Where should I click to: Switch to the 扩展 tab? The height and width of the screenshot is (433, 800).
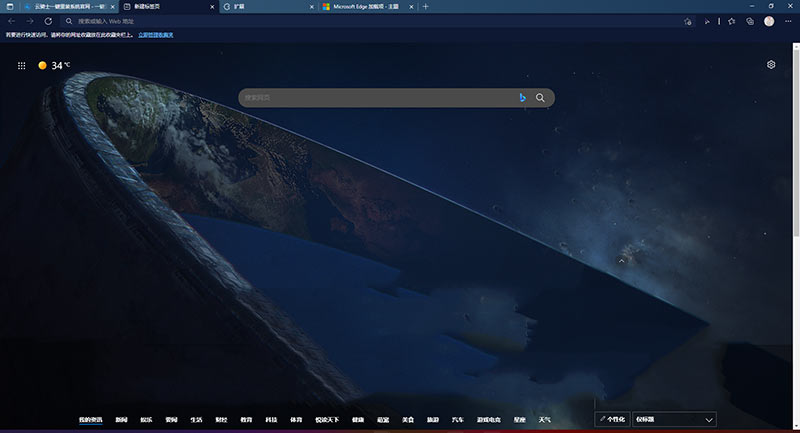click(268, 7)
